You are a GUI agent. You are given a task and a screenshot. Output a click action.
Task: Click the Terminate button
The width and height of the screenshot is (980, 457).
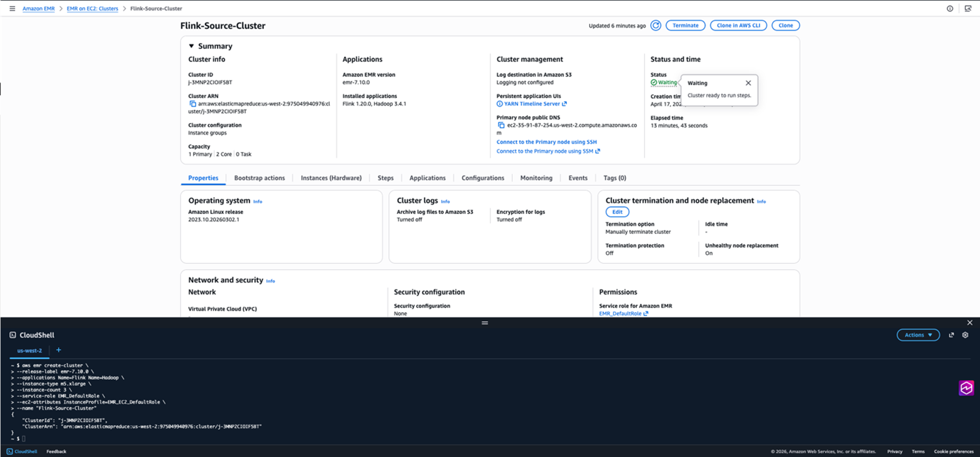pyautogui.click(x=685, y=25)
